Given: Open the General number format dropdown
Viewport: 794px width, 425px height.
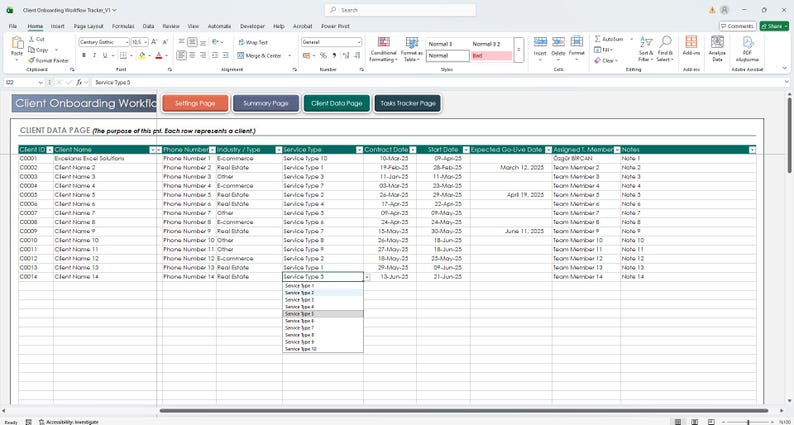Looking at the screenshot, I should pos(359,43).
